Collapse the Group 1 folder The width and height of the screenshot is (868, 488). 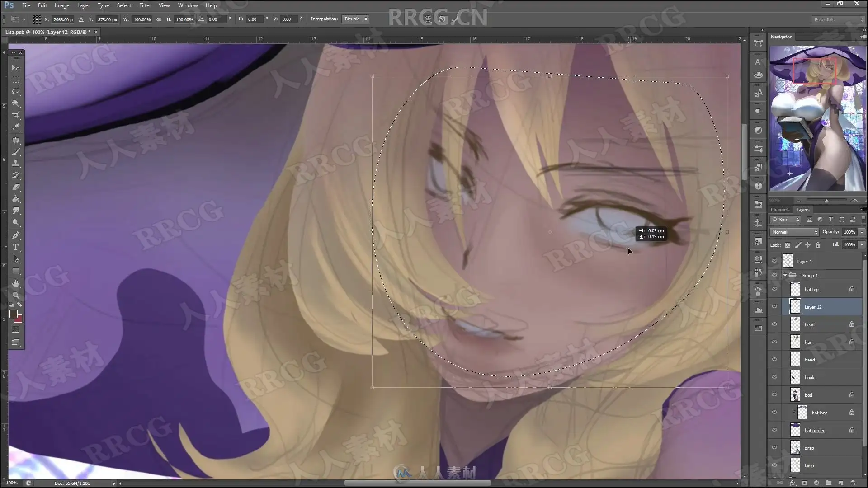(x=785, y=275)
